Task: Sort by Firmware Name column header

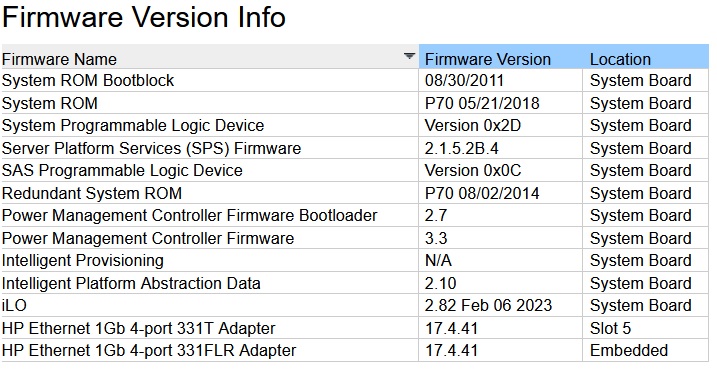Action: click(x=210, y=57)
